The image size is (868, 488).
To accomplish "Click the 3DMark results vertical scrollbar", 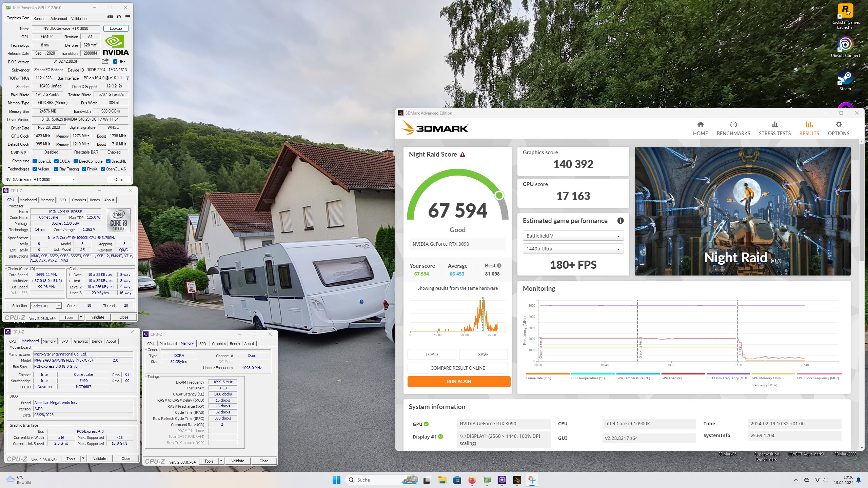I will point(861,203).
